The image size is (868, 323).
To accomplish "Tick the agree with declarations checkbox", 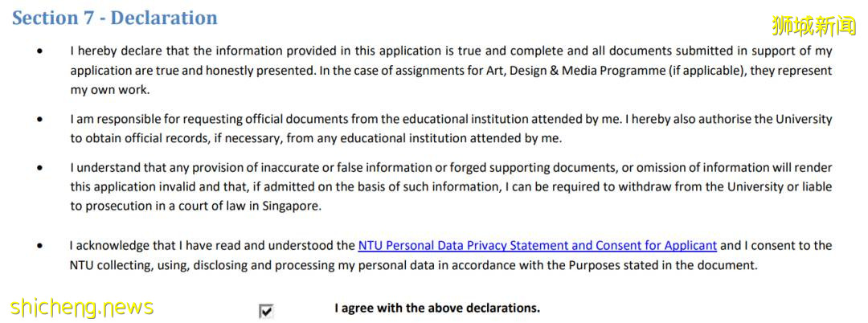I will [x=266, y=311].
